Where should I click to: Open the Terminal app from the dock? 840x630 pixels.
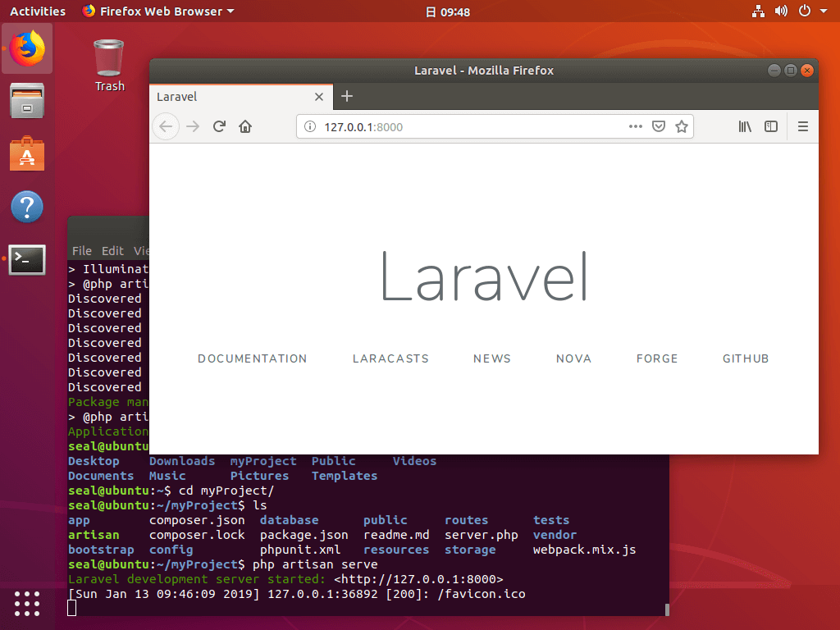(x=27, y=259)
